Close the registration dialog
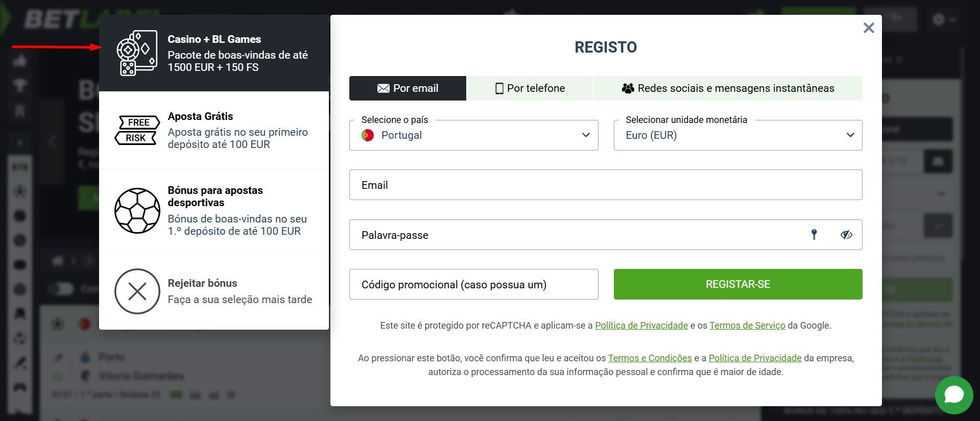The image size is (980, 421). tap(868, 28)
